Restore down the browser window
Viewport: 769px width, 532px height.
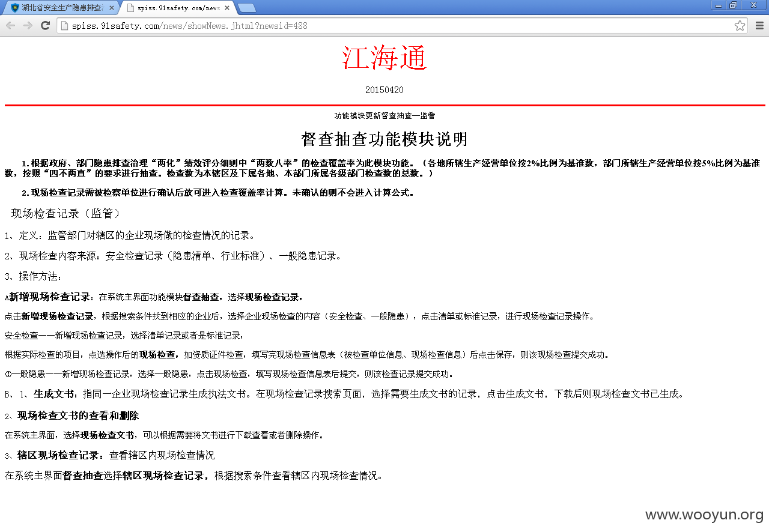(x=733, y=5)
